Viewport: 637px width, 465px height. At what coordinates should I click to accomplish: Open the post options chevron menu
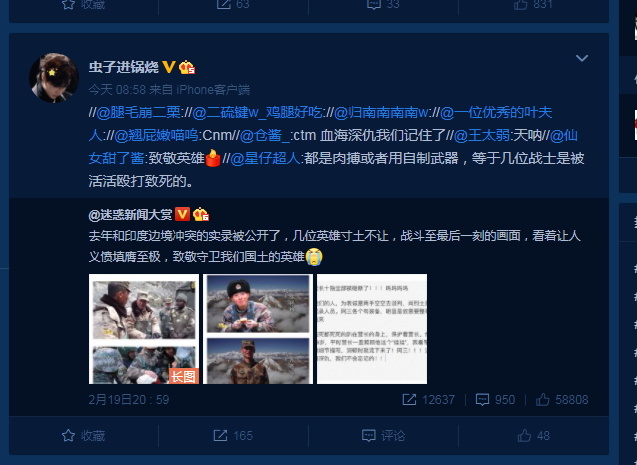(x=582, y=58)
